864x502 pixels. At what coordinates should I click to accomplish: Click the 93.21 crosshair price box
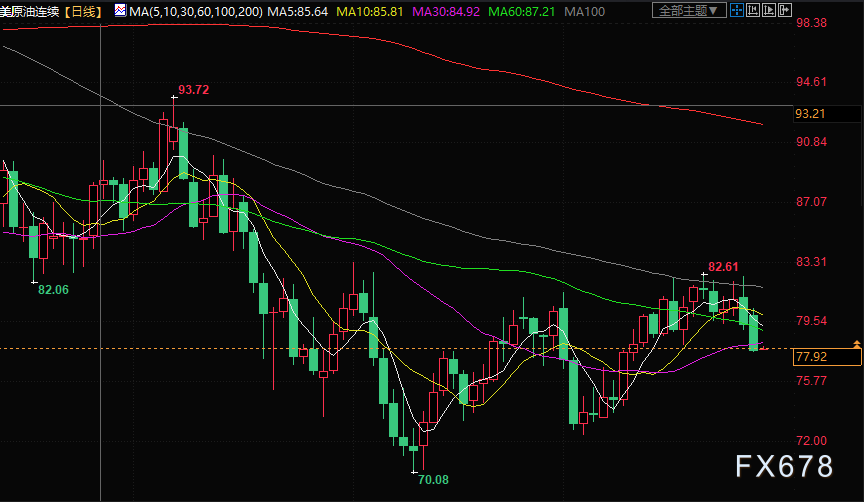[811, 114]
